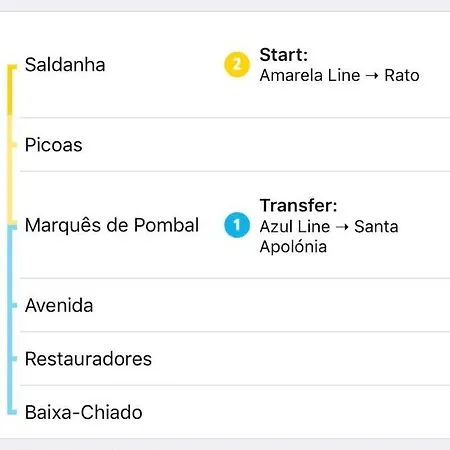Tap the blue line 1 badge icon
This screenshot has height=450, width=450.
pos(237,225)
